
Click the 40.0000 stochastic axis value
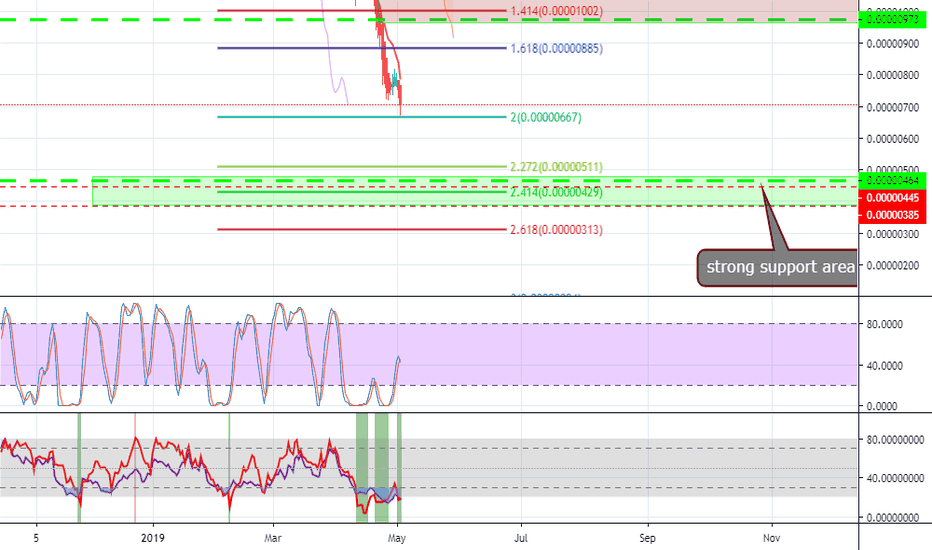pyautogui.click(x=884, y=366)
